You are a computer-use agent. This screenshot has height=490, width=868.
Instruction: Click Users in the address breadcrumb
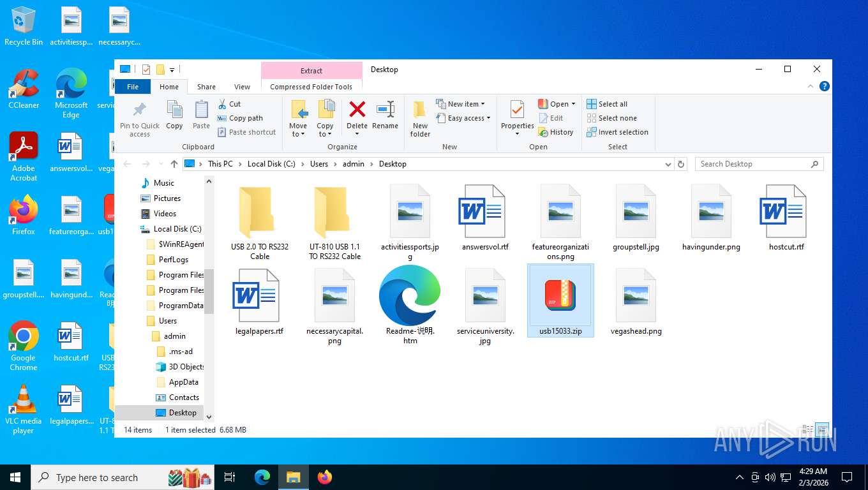319,164
